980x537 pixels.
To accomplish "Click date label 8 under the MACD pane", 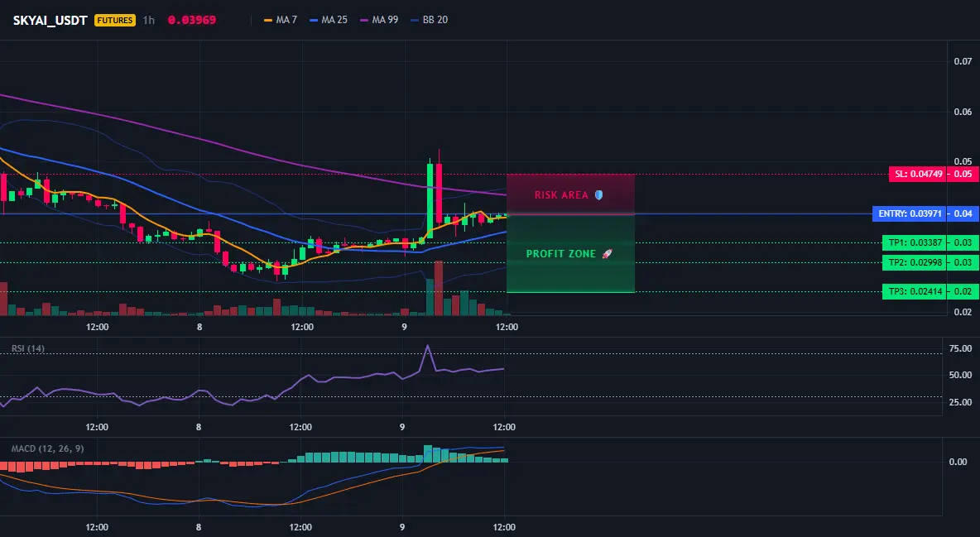I will click(x=198, y=527).
